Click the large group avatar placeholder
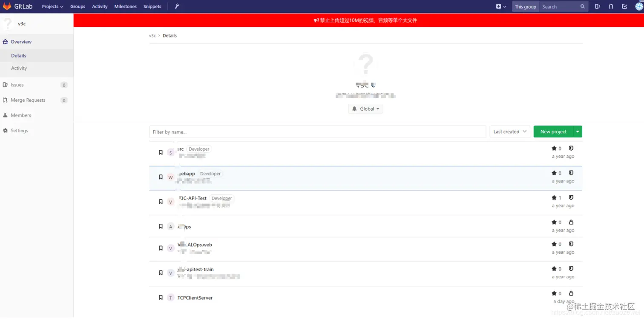 pyautogui.click(x=365, y=65)
